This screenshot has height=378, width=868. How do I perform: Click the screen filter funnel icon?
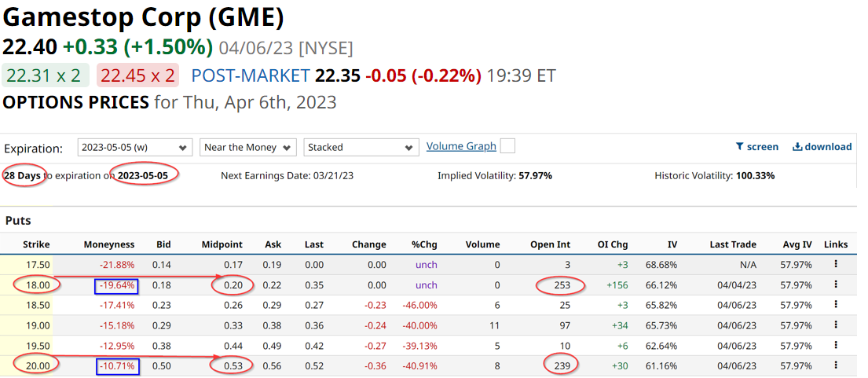point(739,147)
